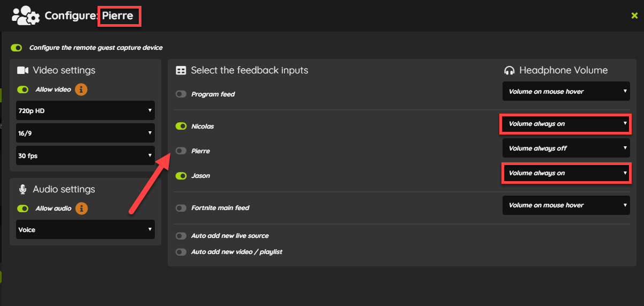Switch on Auto add new live source
The height and width of the screenshot is (306, 644).
click(181, 236)
